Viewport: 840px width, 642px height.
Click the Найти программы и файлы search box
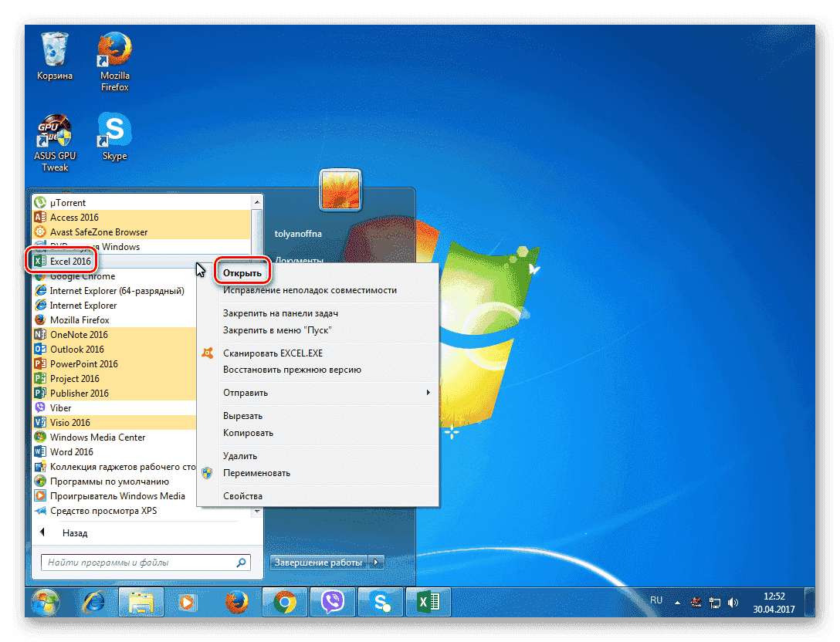click(139, 563)
